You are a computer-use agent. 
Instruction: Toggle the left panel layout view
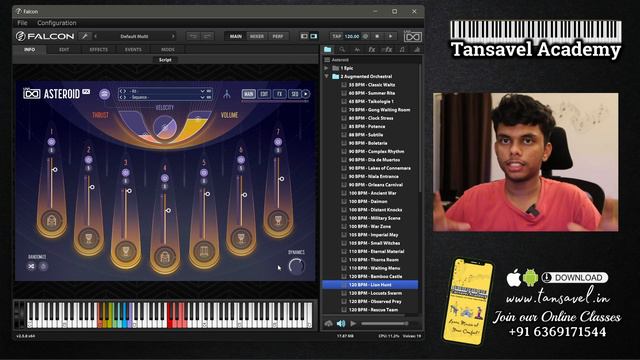pyautogui.click(x=304, y=36)
